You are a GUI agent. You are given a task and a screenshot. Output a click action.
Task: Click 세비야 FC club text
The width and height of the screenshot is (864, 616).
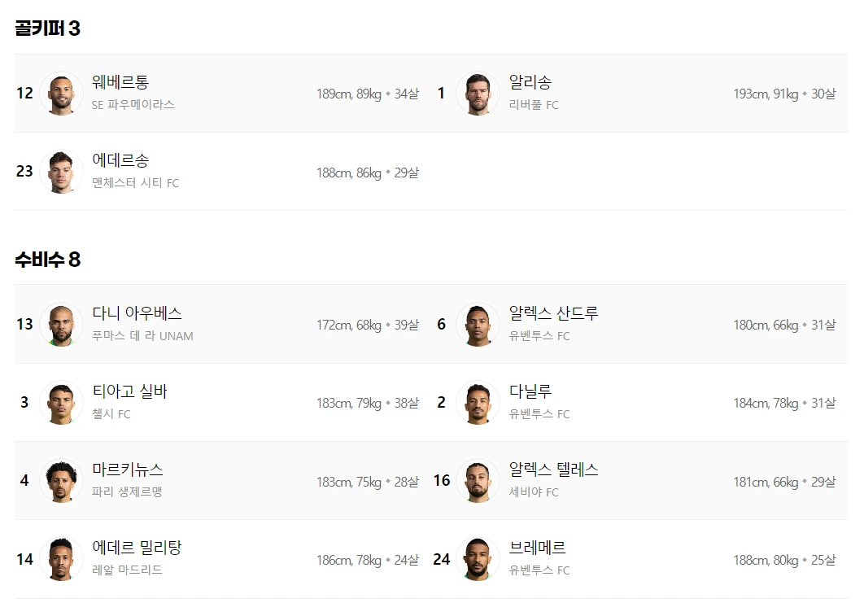[x=534, y=492]
